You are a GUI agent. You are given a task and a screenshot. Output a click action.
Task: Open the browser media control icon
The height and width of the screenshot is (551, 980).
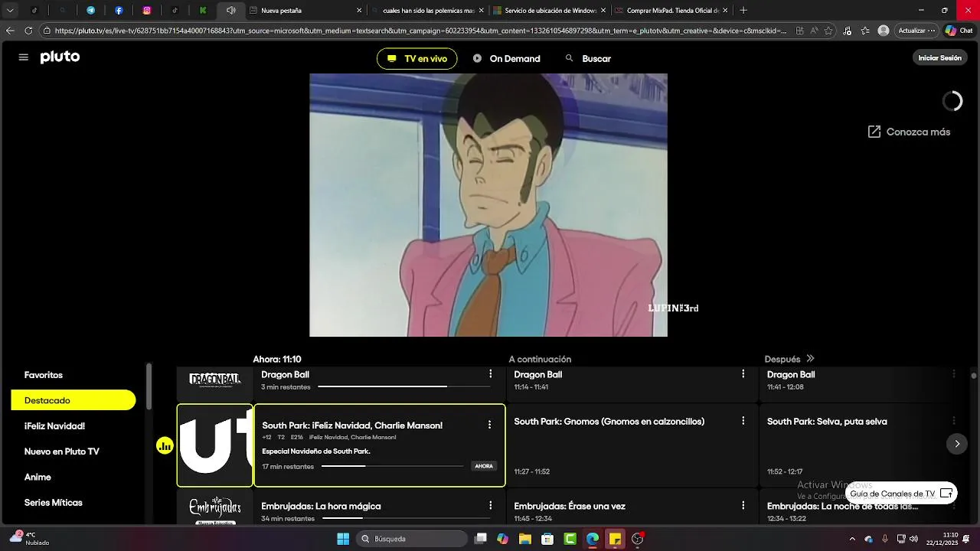coord(848,31)
